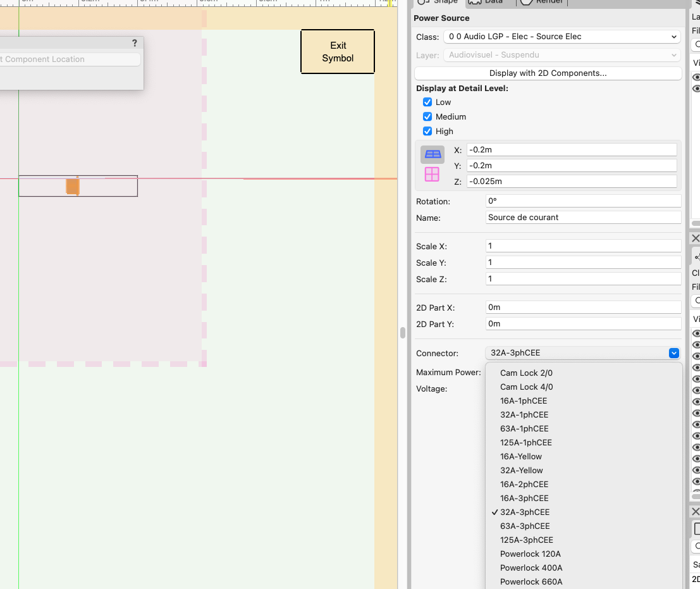This screenshot has height=589, width=700.
Task: Click the Scale X input field
Action: pos(583,246)
